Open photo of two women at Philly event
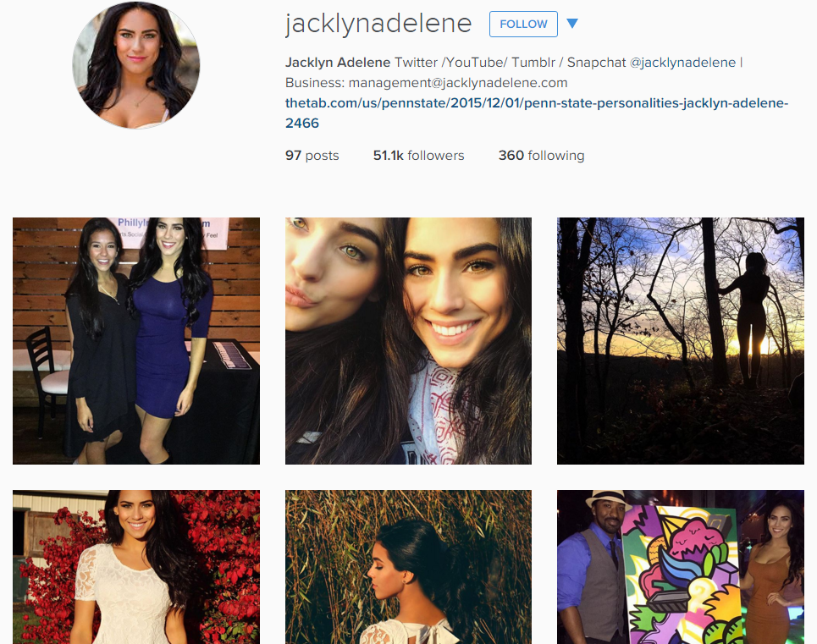Screen dimensions: 817x644 pos(136,341)
